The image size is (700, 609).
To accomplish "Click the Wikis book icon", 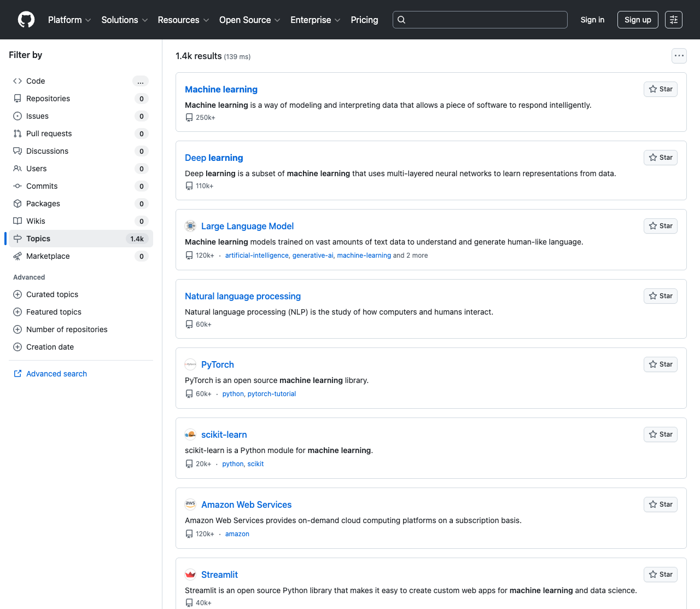I will coord(17,221).
